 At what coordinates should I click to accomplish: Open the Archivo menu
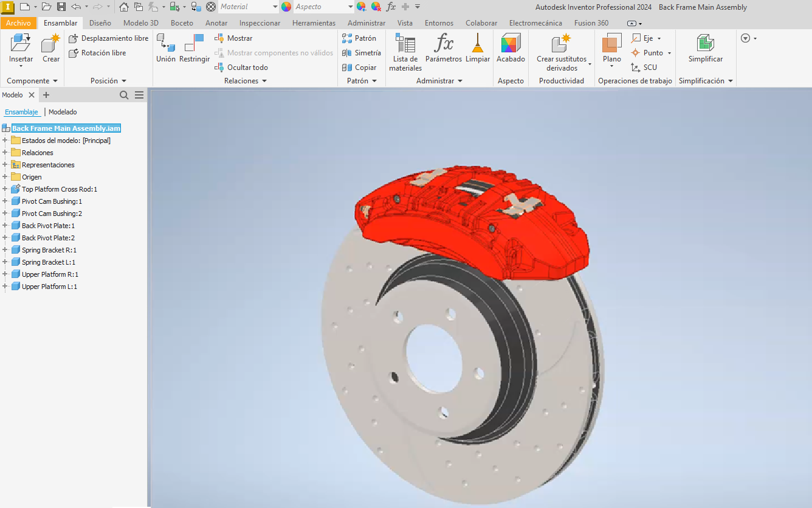18,23
